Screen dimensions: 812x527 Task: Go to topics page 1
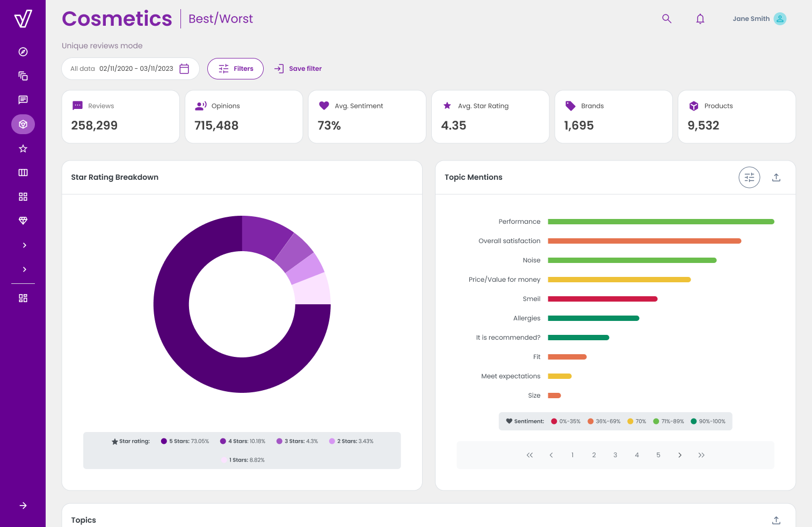(572, 455)
